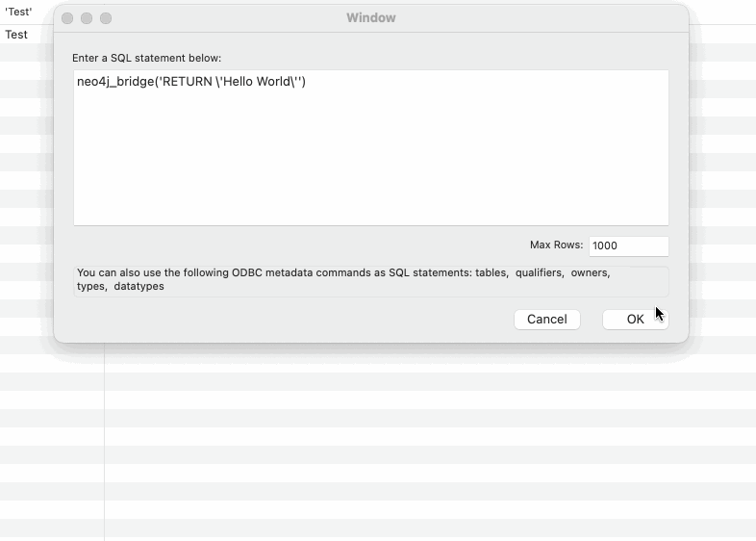This screenshot has height=541, width=756.
Task: Click the 'Enter a SQL statement below' label
Action: coord(146,58)
